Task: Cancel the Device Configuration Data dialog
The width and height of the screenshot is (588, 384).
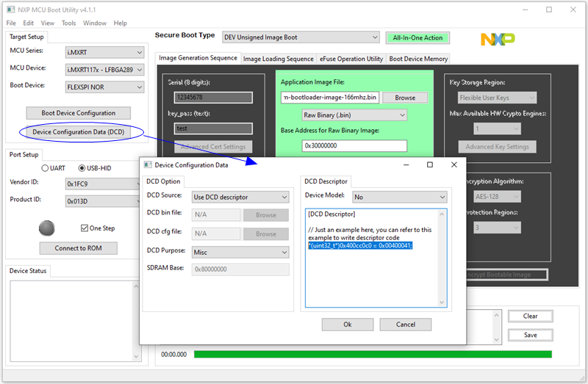Action: pos(406,325)
